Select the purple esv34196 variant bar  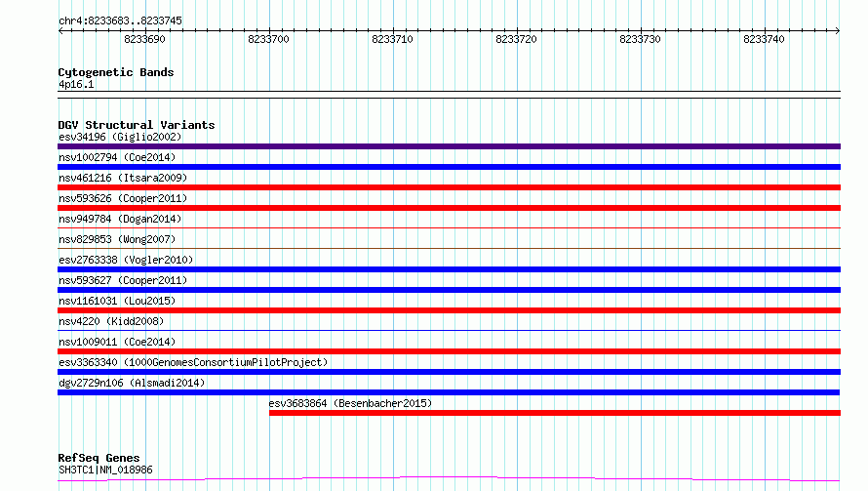coord(449,146)
